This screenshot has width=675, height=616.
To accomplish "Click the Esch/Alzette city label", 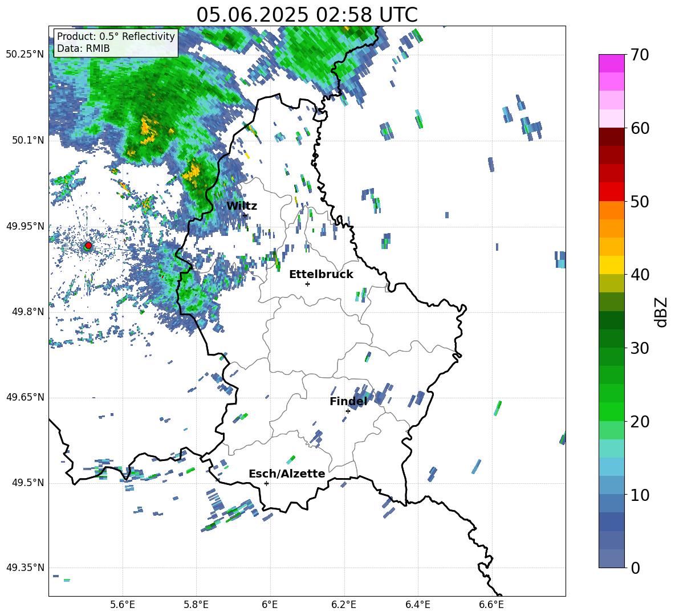I will (287, 474).
